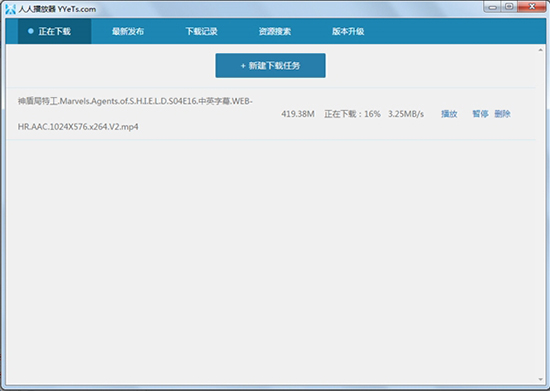The image size is (550, 391).
Task: Open the 版本升级 tab
Action: [x=348, y=32]
